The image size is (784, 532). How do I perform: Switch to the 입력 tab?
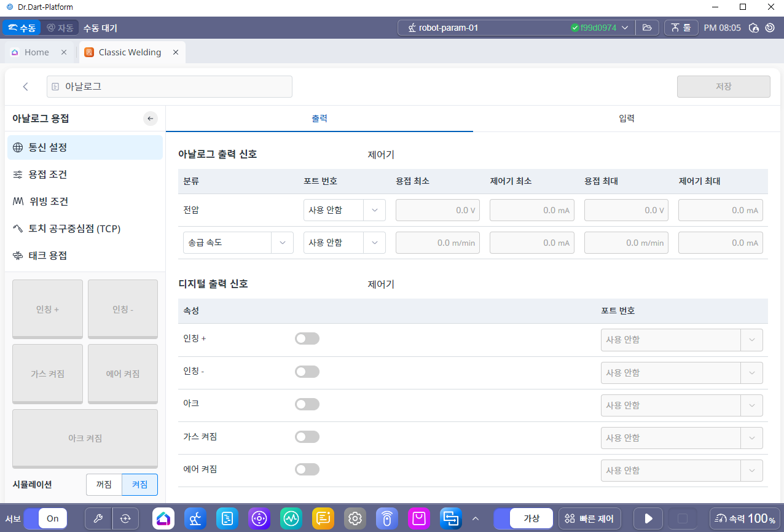click(627, 119)
